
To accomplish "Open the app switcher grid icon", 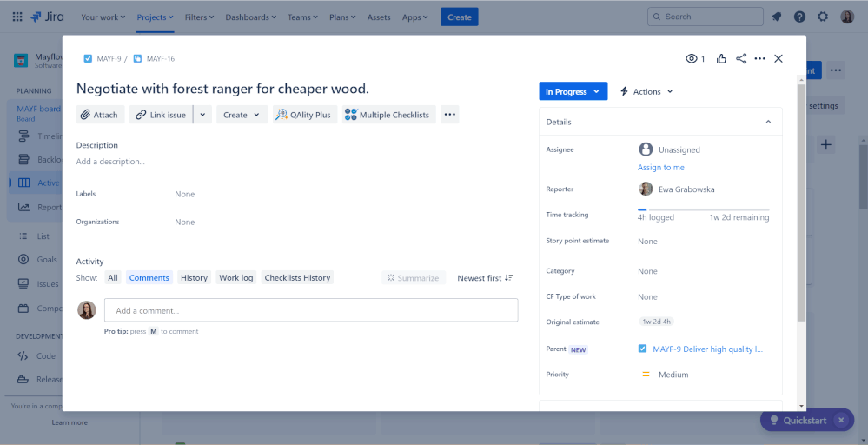I will click(x=17, y=17).
